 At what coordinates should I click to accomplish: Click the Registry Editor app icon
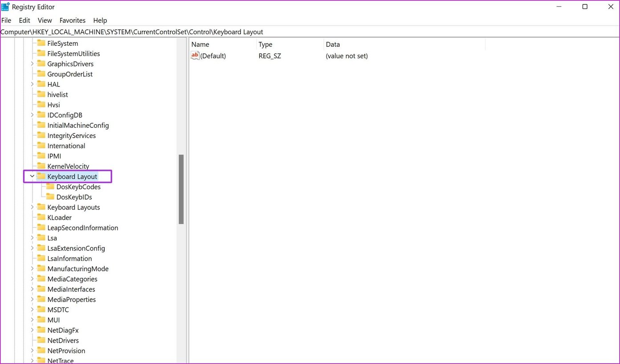point(5,7)
